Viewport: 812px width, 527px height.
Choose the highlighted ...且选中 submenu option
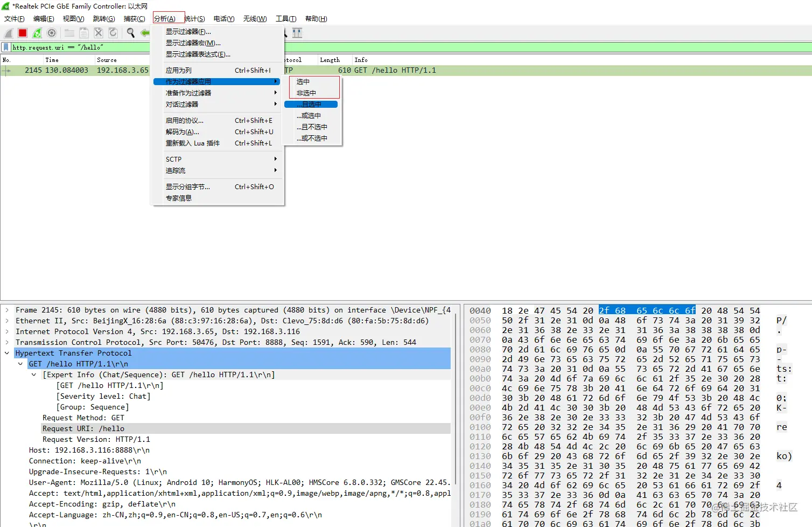[x=311, y=104]
